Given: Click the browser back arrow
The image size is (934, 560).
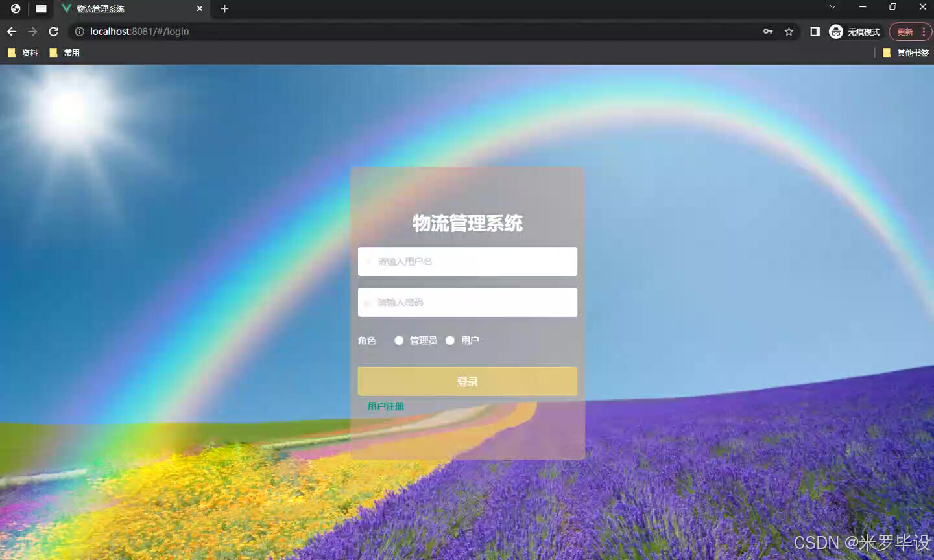Looking at the screenshot, I should (12, 31).
